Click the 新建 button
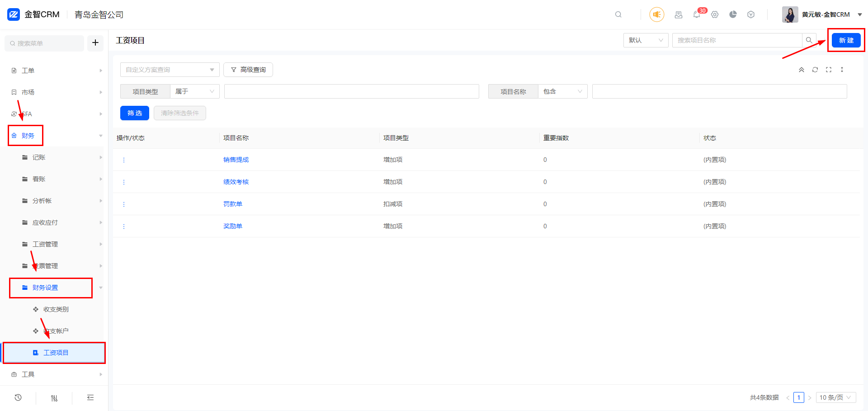 point(846,40)
